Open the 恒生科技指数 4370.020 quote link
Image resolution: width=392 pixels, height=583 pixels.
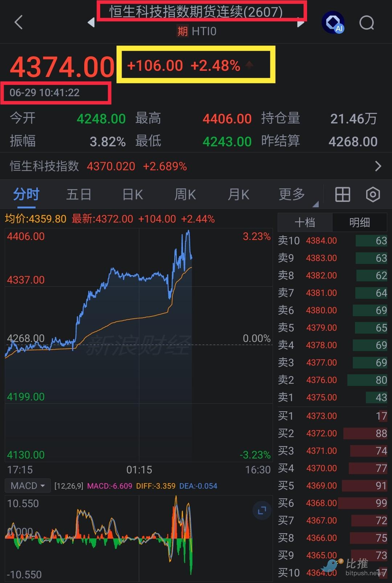pyautogui.click(x=98, y=166)
